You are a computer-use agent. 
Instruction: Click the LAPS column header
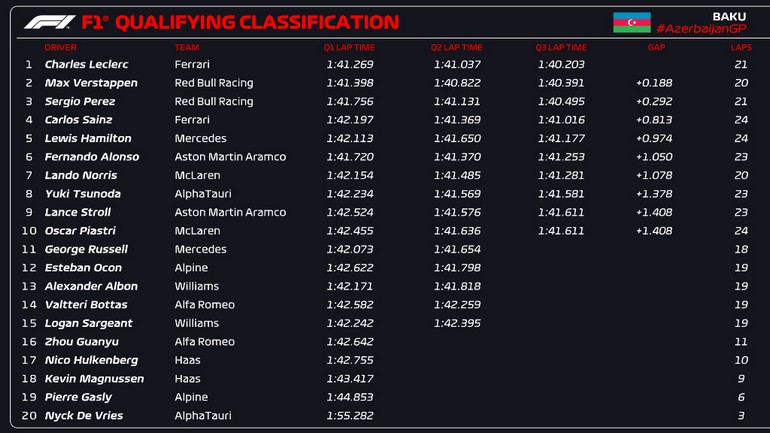pos(741,47)
